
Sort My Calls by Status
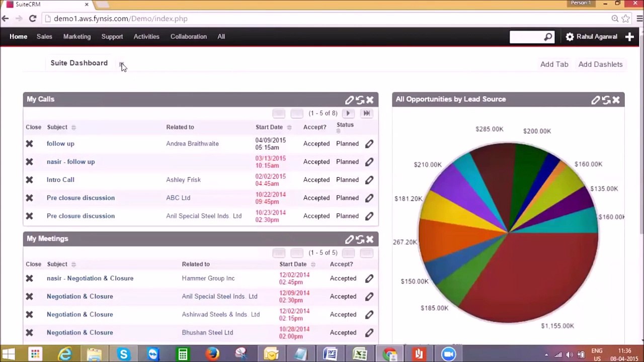(338, 131)
